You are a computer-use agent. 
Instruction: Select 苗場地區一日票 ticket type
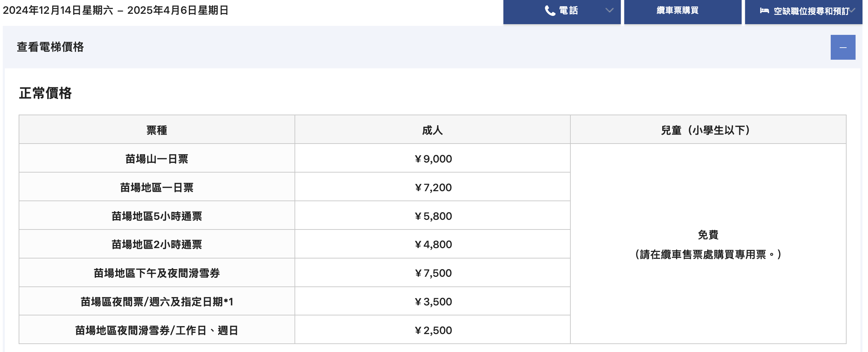157,187
